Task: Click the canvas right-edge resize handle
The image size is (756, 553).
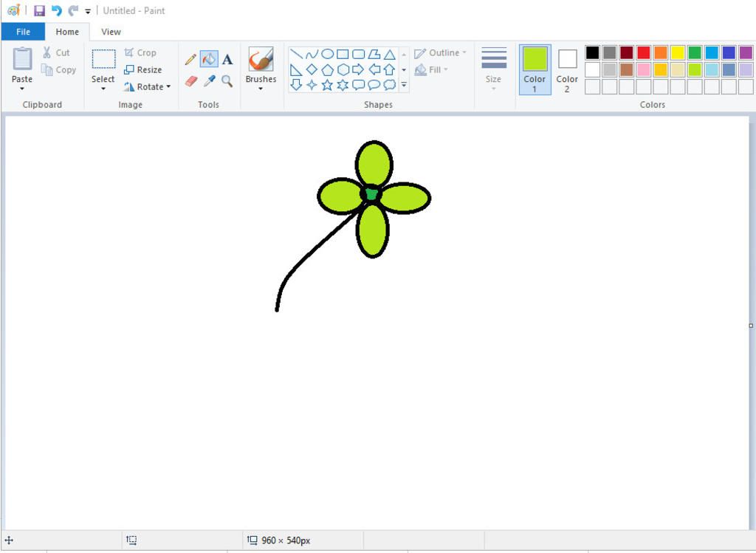Action: point(751,326)
